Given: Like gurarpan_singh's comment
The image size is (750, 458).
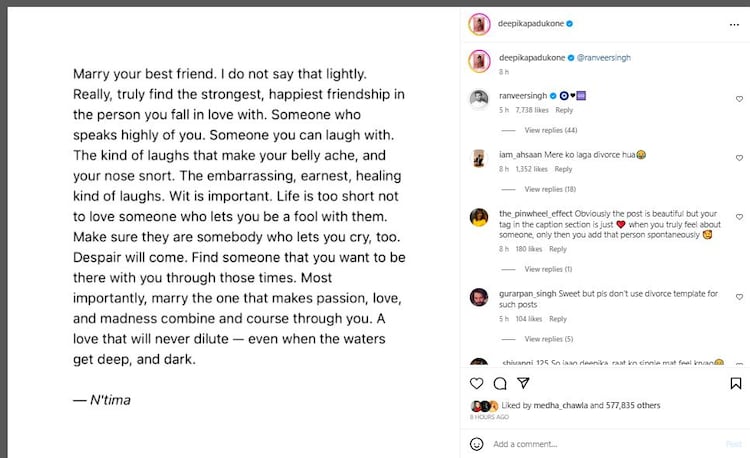Looking at the screenshot, I should coord(739,297).
